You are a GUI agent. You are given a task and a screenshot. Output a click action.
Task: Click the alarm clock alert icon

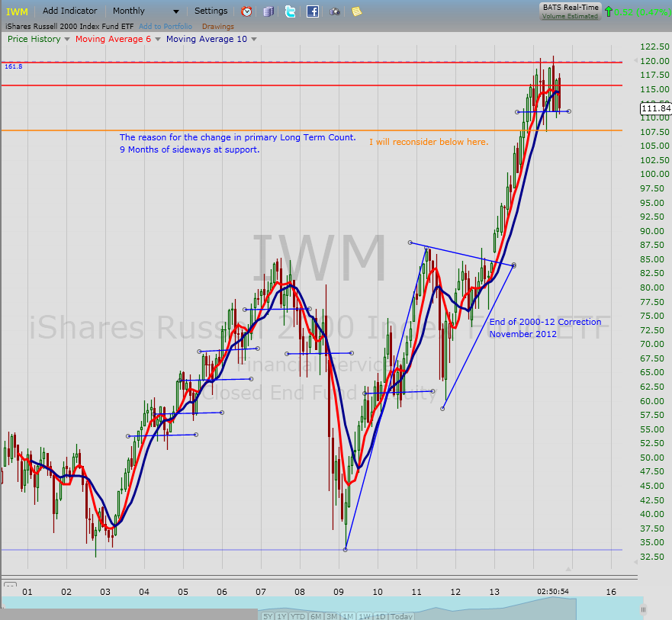point(246,11)
